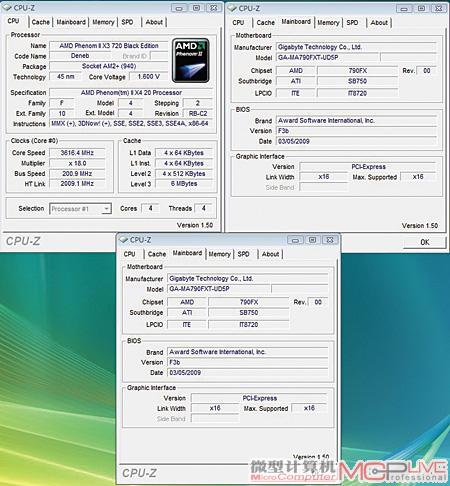Click the Instructions field listing MMX, SSE
450x486 pixels.
click(x=131, y=124)
